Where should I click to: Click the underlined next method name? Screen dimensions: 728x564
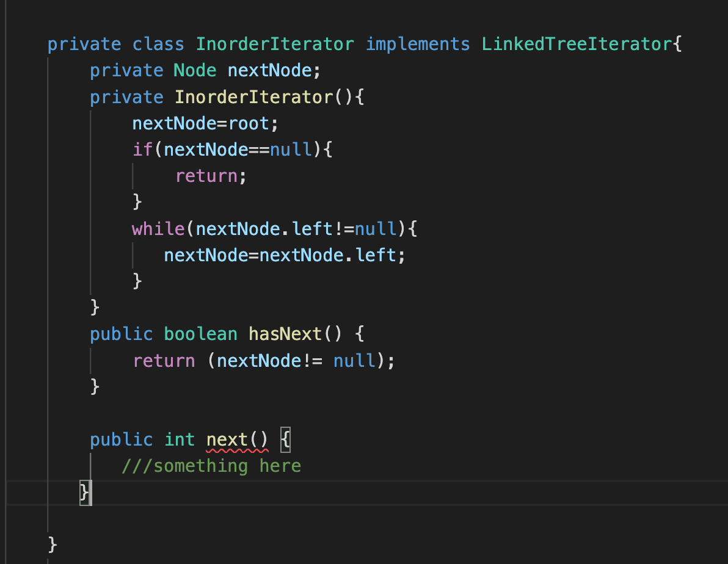tap(227, 439)
